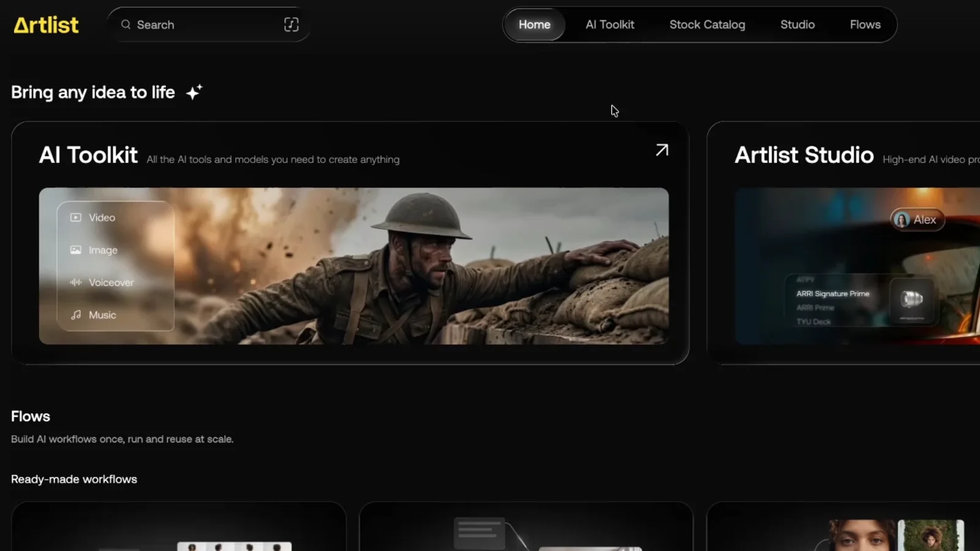This screenshot has height=551, width=980.
Task: Open visual search via scan icon
Action: [291, 24]
